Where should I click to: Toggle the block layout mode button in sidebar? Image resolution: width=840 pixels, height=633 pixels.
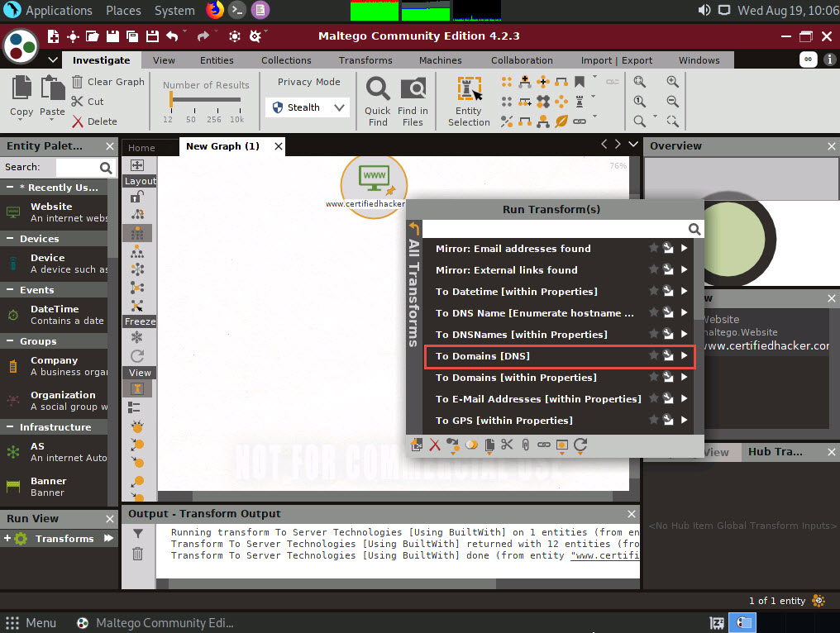coord(138,234)
